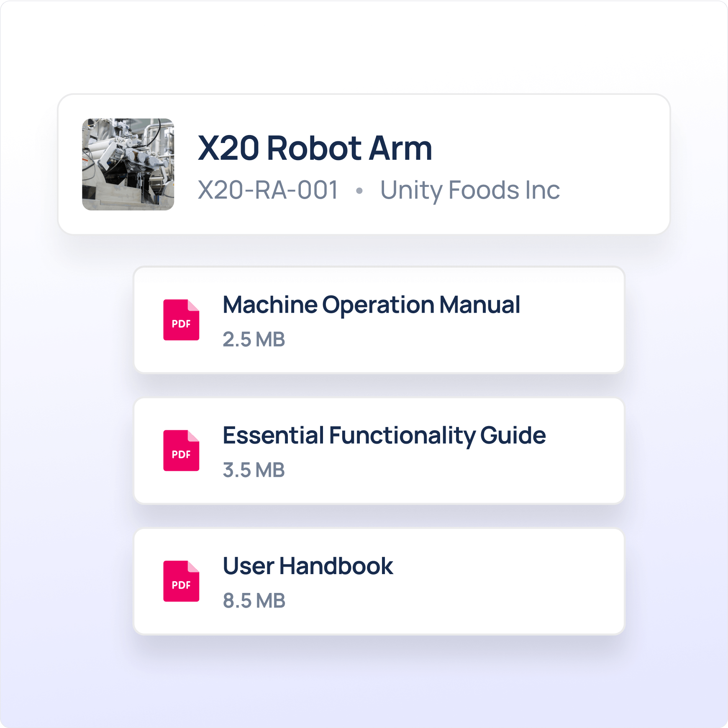The image size is (728, 728).
Task: Select the X20 Robot Arm title
Action: [315, 148]
